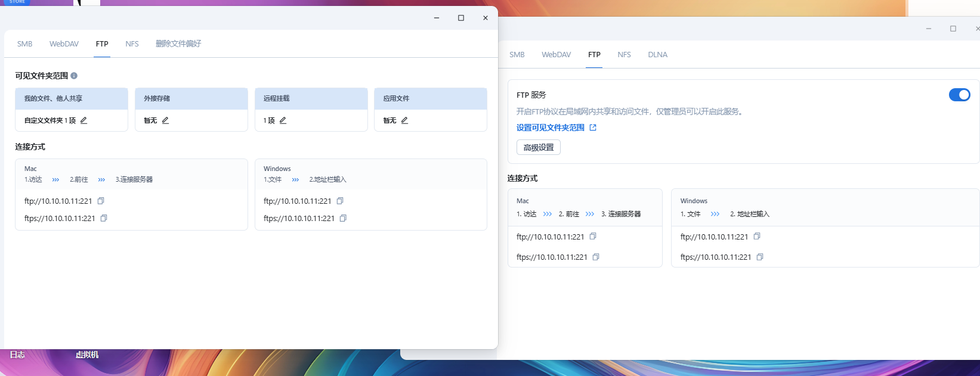980x376 pixels.
Task: Click 暂无 under 外接存储
Action: tap(150, 120)
